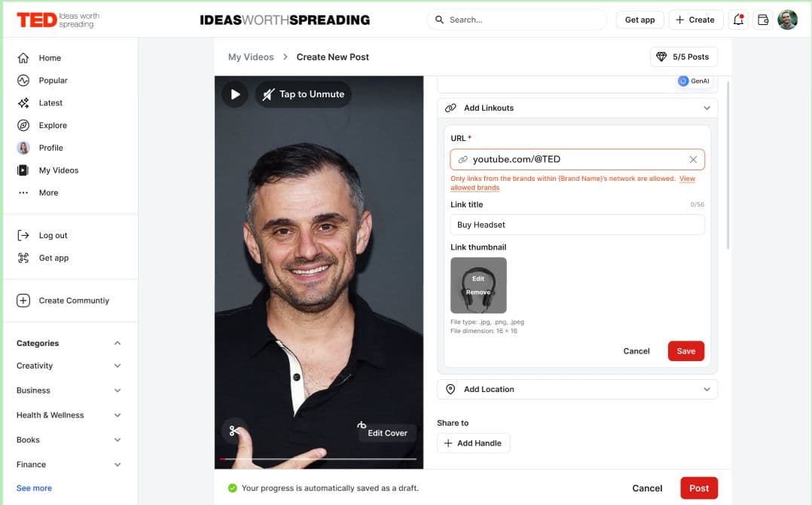812x505 pixels.
Task: Clear the URL field with X
Action: 693,160
